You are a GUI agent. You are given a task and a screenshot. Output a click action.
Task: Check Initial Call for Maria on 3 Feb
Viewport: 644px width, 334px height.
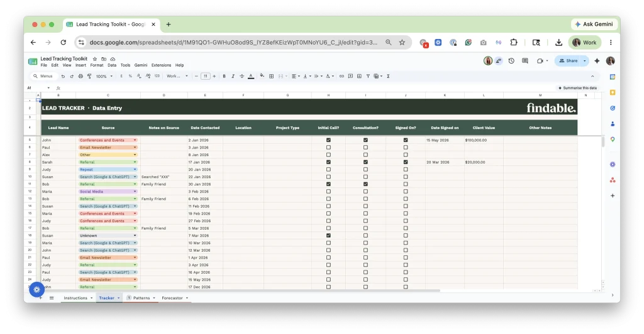pos(328,191)
